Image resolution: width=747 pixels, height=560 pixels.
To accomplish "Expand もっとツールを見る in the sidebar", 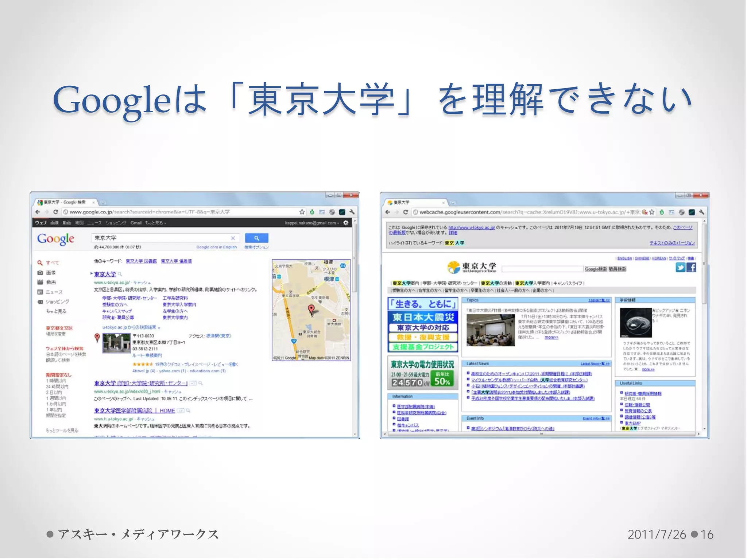I will (62, 430).
